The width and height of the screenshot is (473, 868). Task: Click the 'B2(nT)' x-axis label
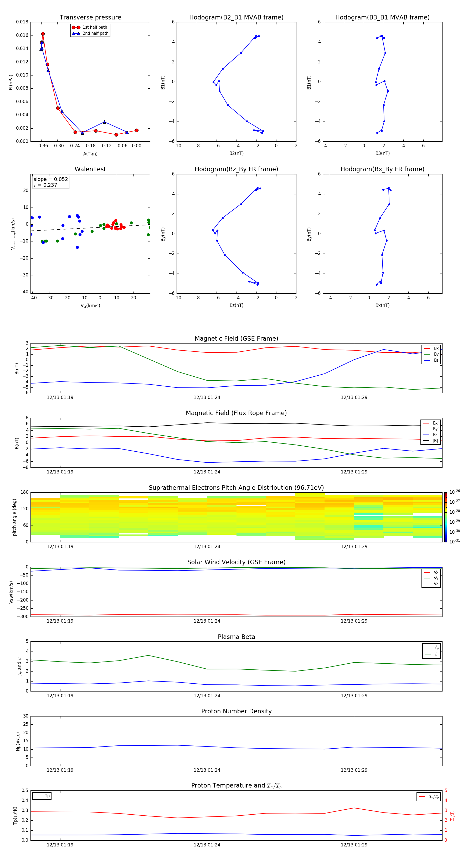click(236, 153)
